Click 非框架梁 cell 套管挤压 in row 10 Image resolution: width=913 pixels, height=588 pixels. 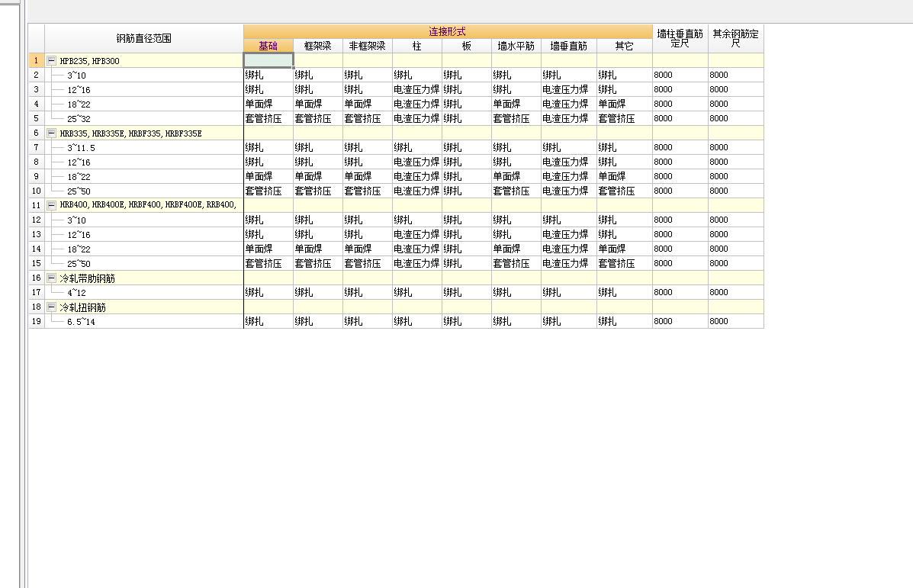point(368,191)
